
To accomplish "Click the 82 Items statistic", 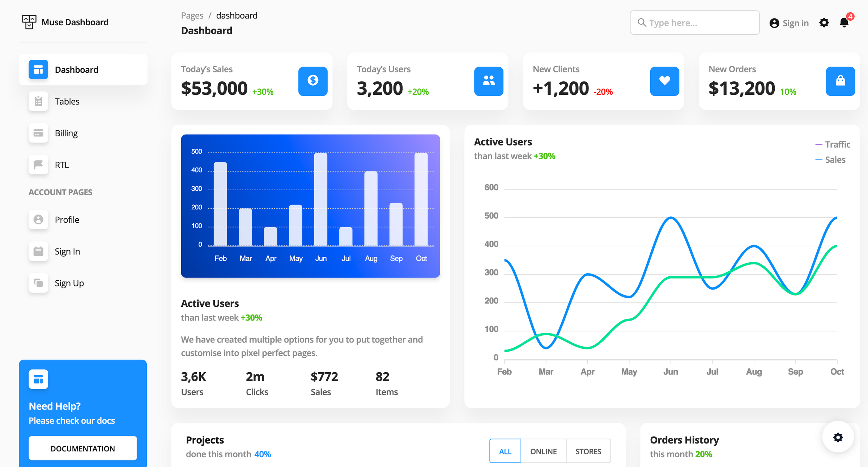I will click(387, 384).
